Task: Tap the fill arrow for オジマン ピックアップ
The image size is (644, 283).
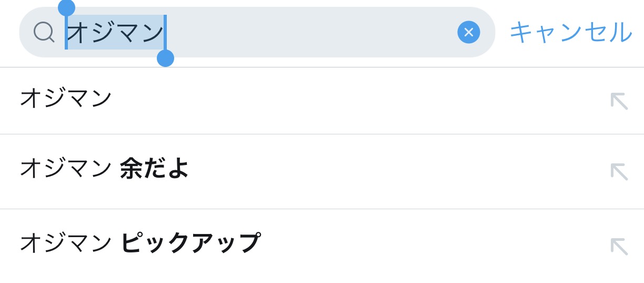Action: [x=619, y=246]
